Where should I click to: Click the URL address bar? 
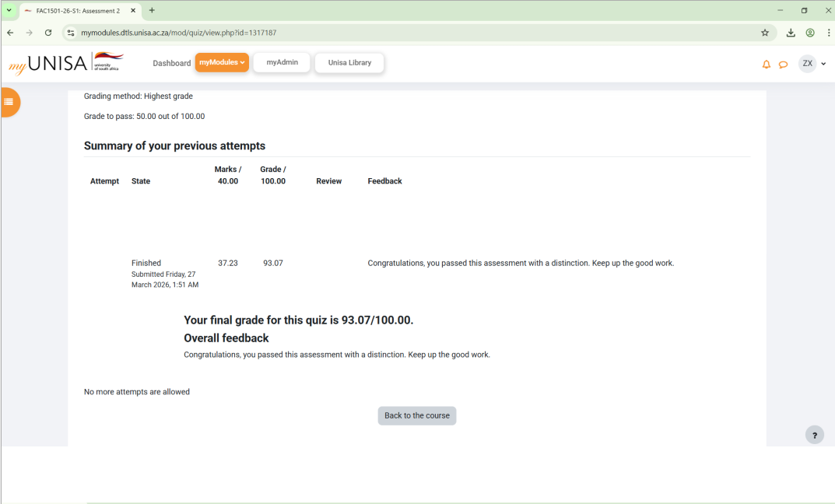coord(389,33)
